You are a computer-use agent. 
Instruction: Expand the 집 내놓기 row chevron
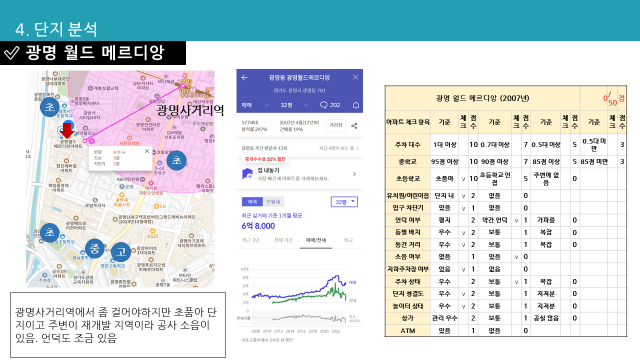[x=354, y=174]
